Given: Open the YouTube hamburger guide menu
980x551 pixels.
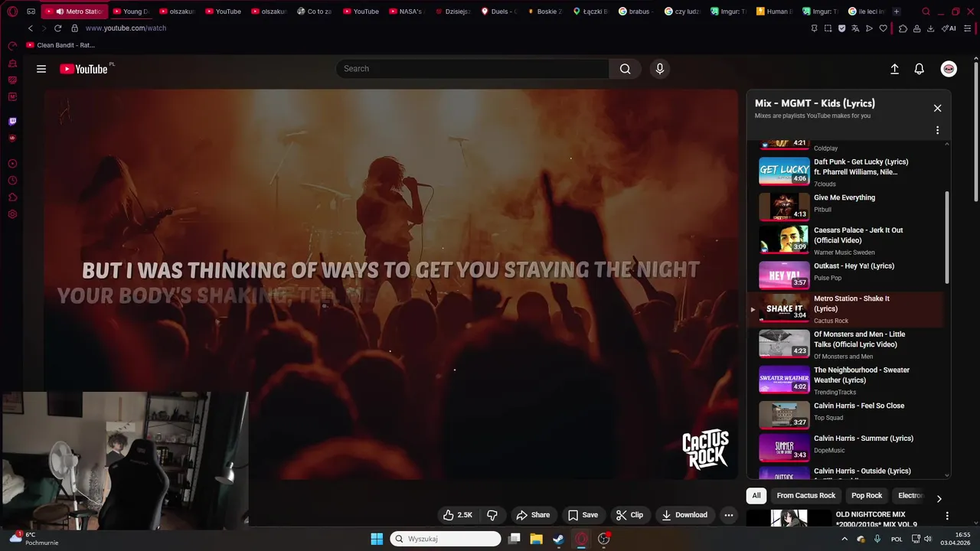Looking at the screenshot, I should tap(41, 69).
